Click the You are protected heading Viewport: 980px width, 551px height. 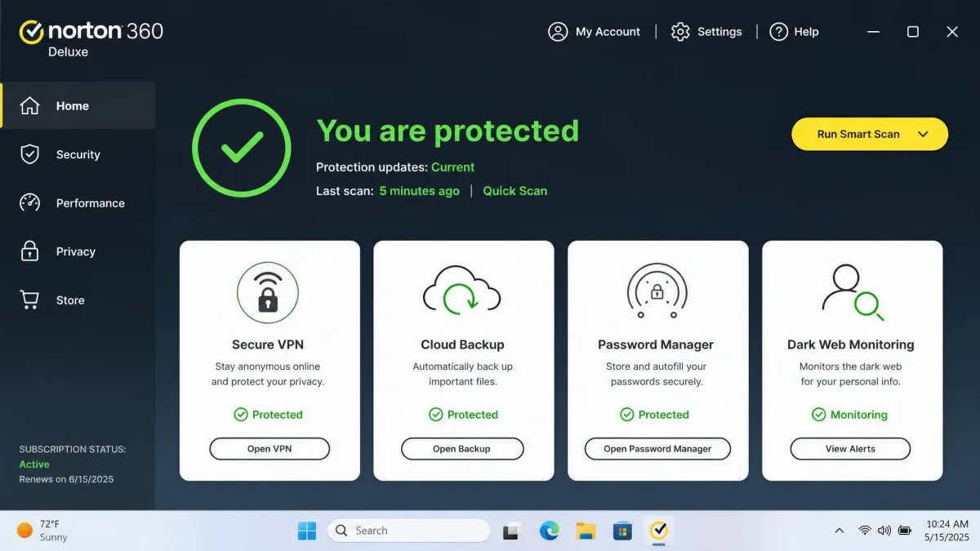tap(448, 131)
